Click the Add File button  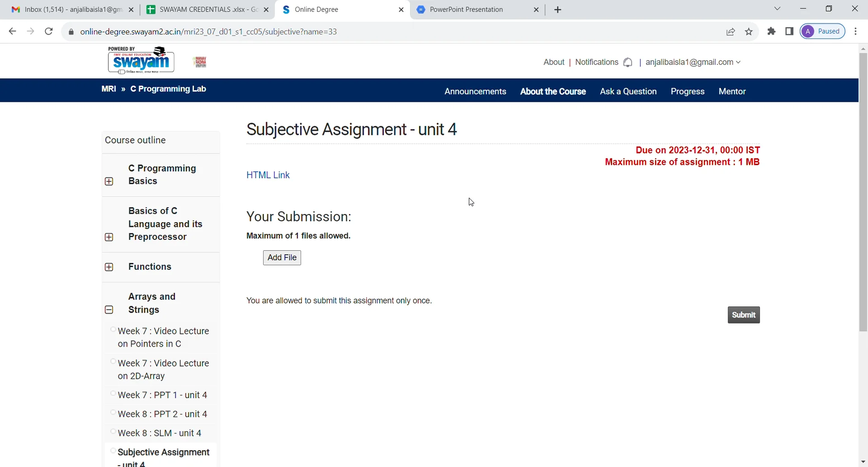(282, 257)
